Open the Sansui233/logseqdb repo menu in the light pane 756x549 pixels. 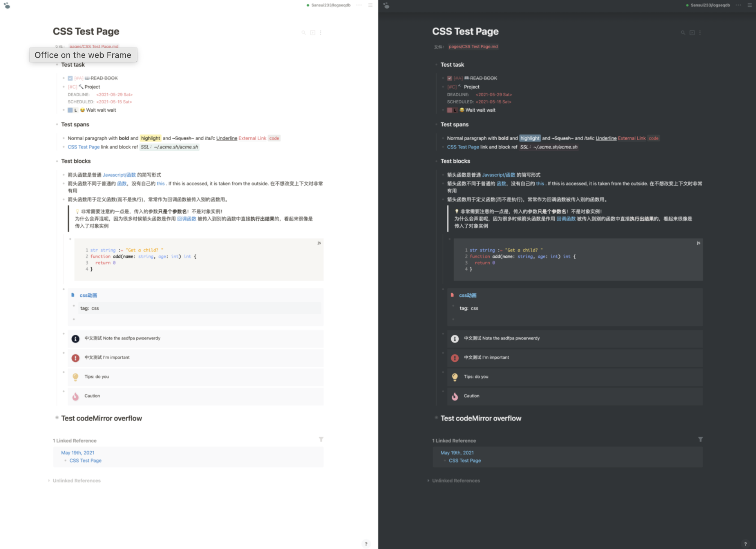click(x=330, y=5)
